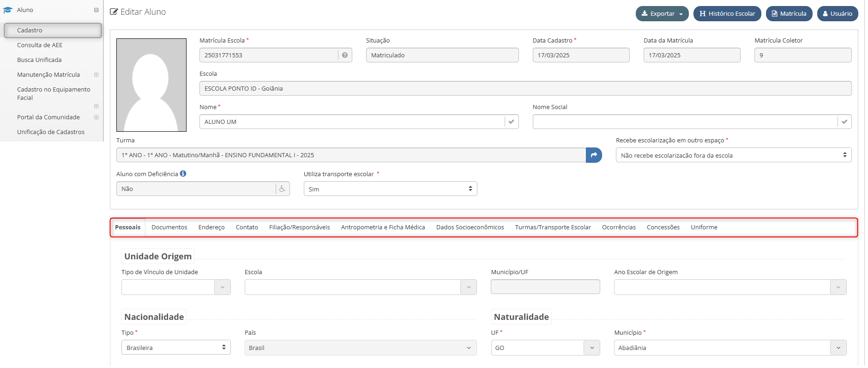The height and width of the screenshot is (368, 868).
Task: Switch to the Filiação/Responsáveis tab
Action: (300, 227)
